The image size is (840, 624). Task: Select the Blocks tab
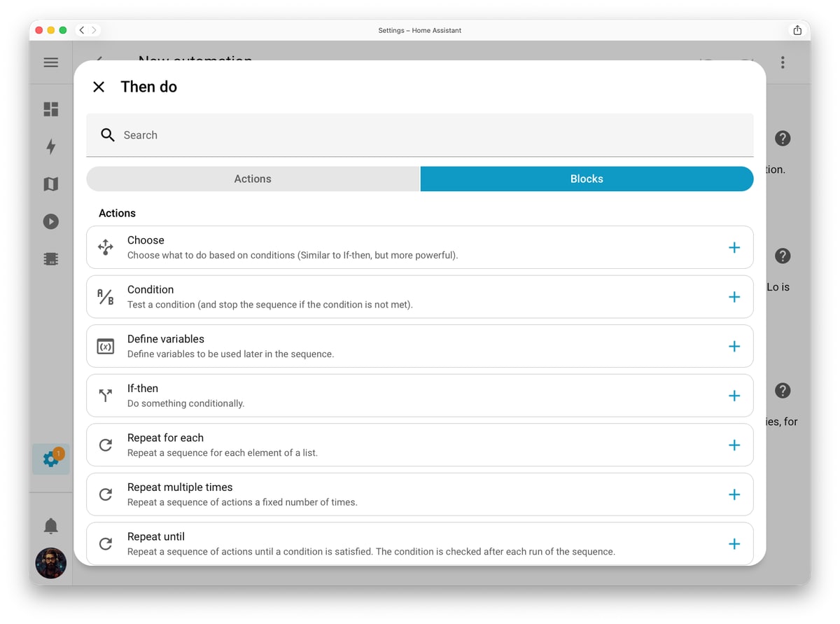587,179
